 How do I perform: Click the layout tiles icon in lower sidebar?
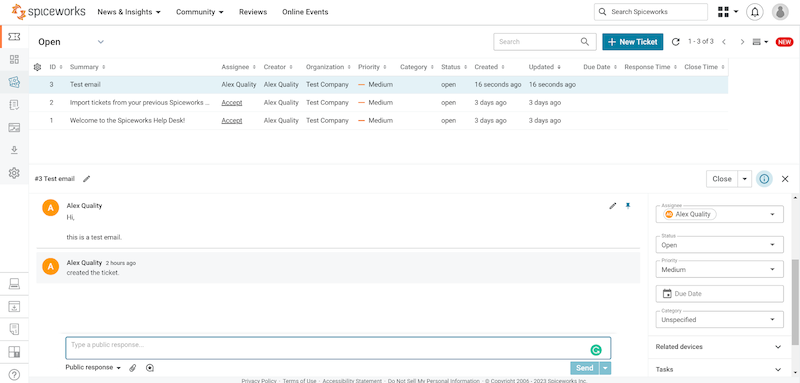pos(14,352)
